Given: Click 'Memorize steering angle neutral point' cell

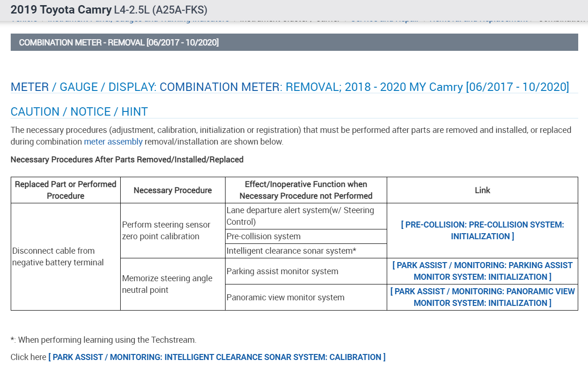Looking at the screenshot, I should click(x=173, y=284).
